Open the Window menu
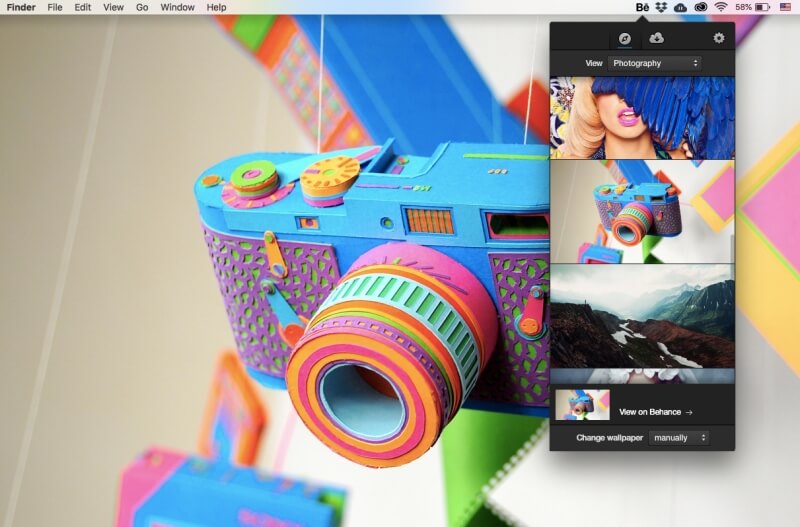The width and height of the screenshot is (800, 527). pos(177,7)
